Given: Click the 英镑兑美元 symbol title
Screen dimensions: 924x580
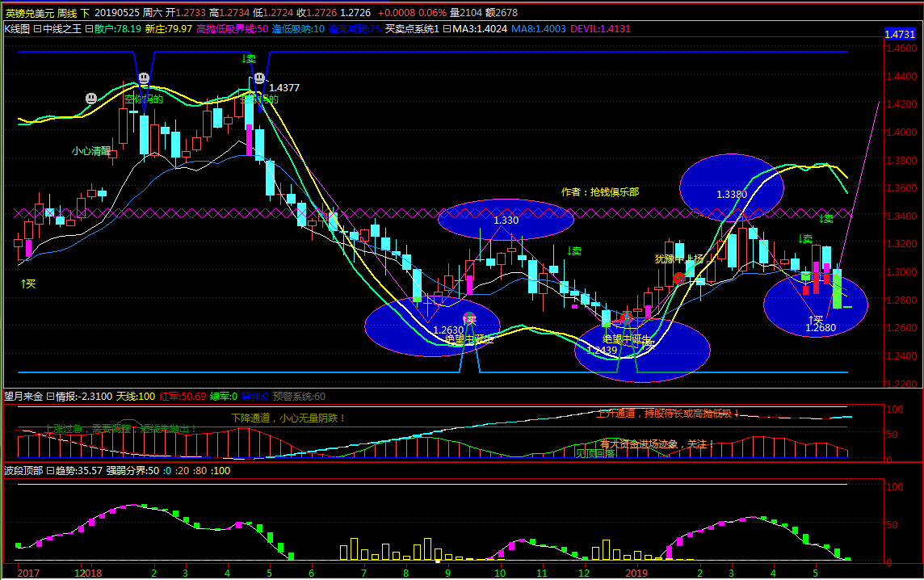Looking at the screenshot, I should pyautogui.click(x=29, y=12).
